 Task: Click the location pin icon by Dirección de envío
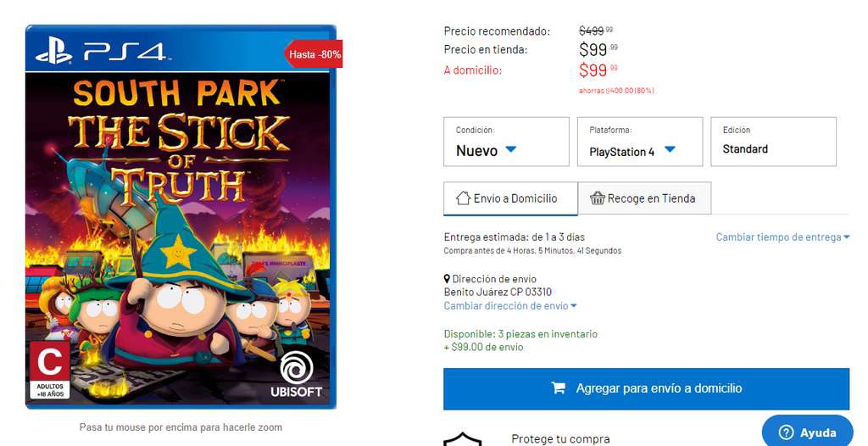447,279
